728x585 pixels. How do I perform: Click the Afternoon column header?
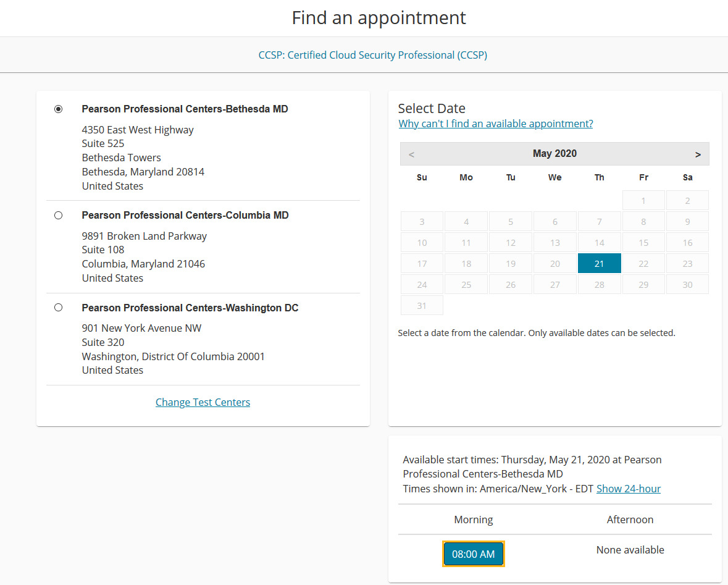coord(630,520)
